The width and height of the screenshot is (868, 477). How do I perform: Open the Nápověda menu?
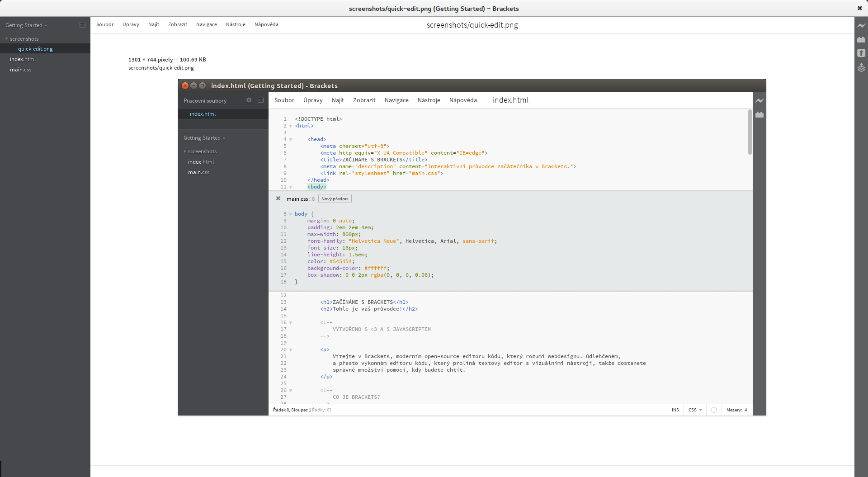[266, 24]
